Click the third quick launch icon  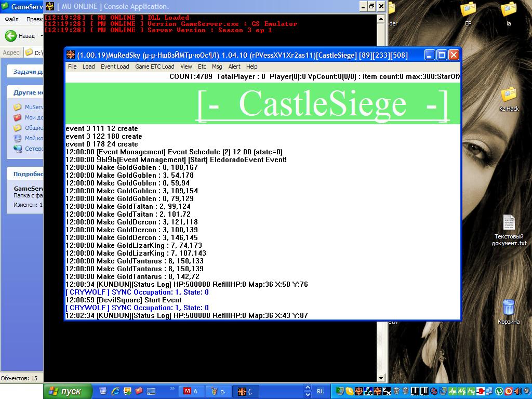(x=128, y=391)
